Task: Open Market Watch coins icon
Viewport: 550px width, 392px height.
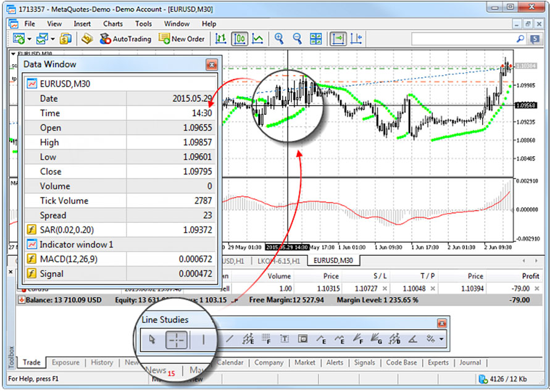Action: click(65, 39)
